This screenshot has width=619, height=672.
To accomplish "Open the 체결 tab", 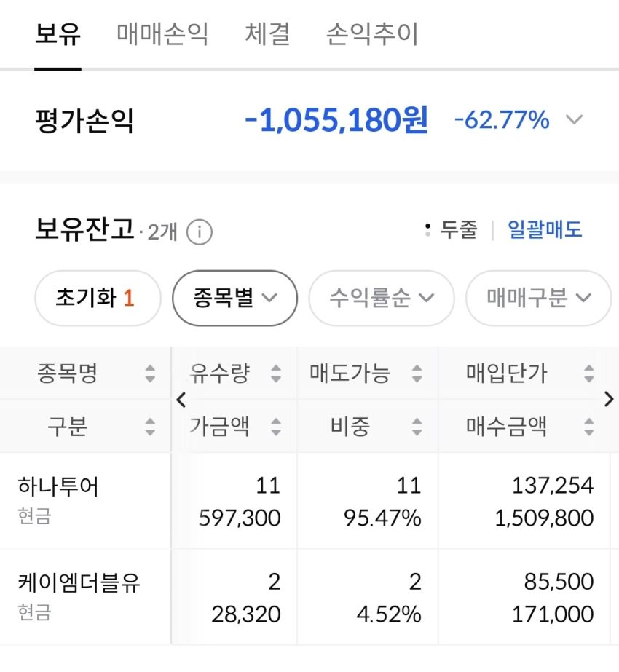I will [x=267, y=34].
